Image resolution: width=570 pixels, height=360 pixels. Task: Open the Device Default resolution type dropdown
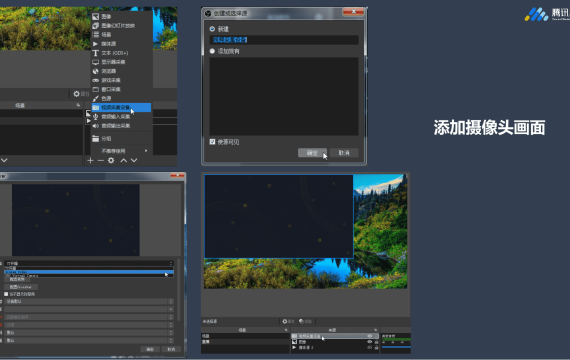[x=89, y=301]
